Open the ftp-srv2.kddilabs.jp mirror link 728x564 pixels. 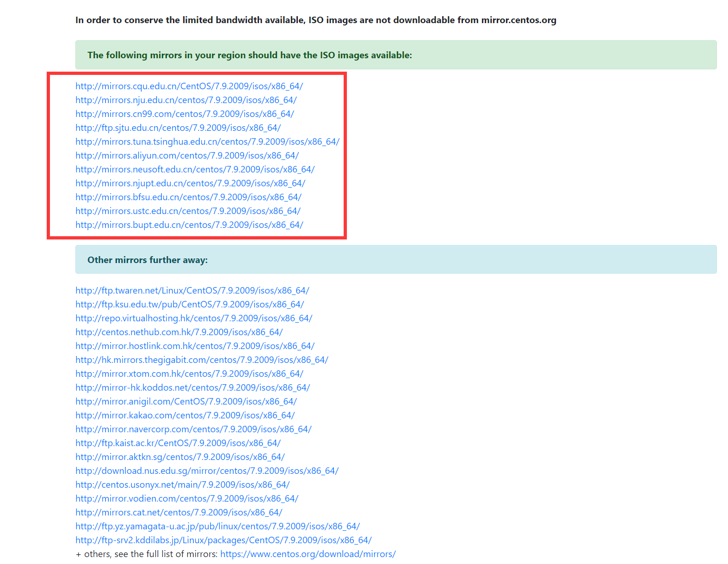tap(223, 540)
